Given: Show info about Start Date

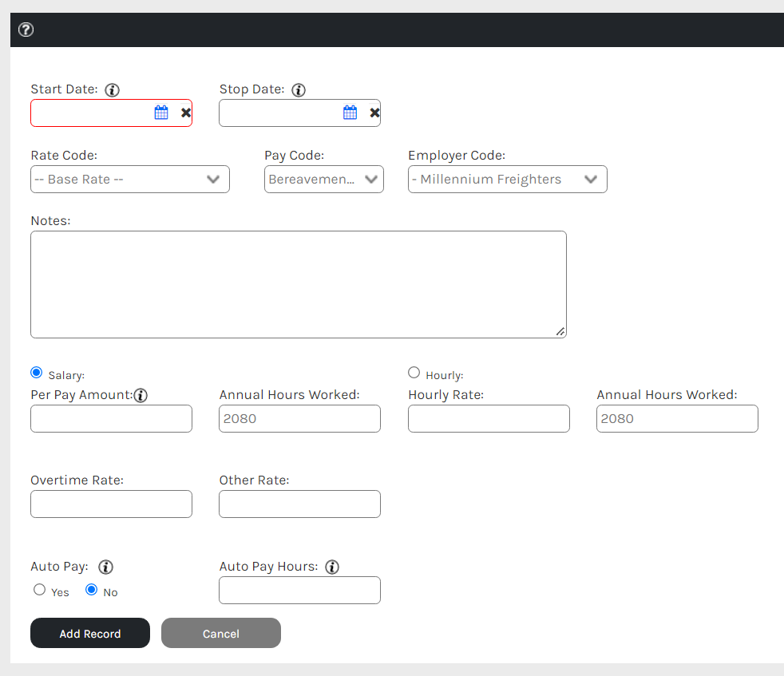Looking at the screenshot, I should pos(112,90).
